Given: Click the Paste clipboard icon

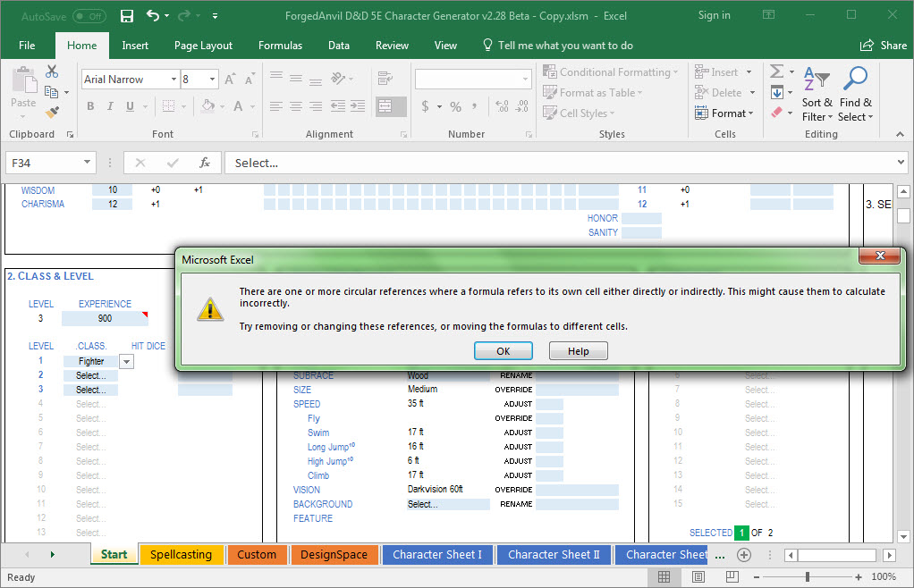Looking at the screenshot, I should [24, 80].
